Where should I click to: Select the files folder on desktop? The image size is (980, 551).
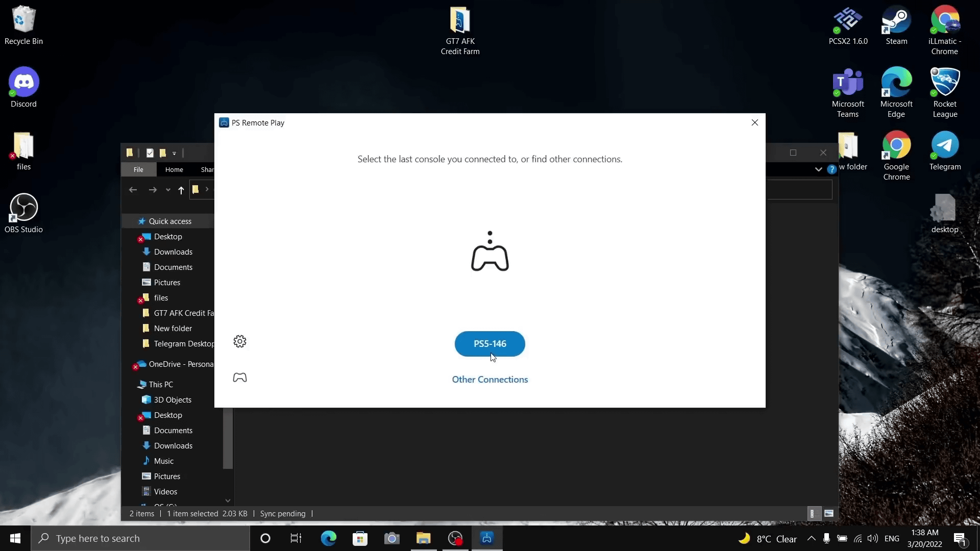pyautogui.click(x=23, y=152)
